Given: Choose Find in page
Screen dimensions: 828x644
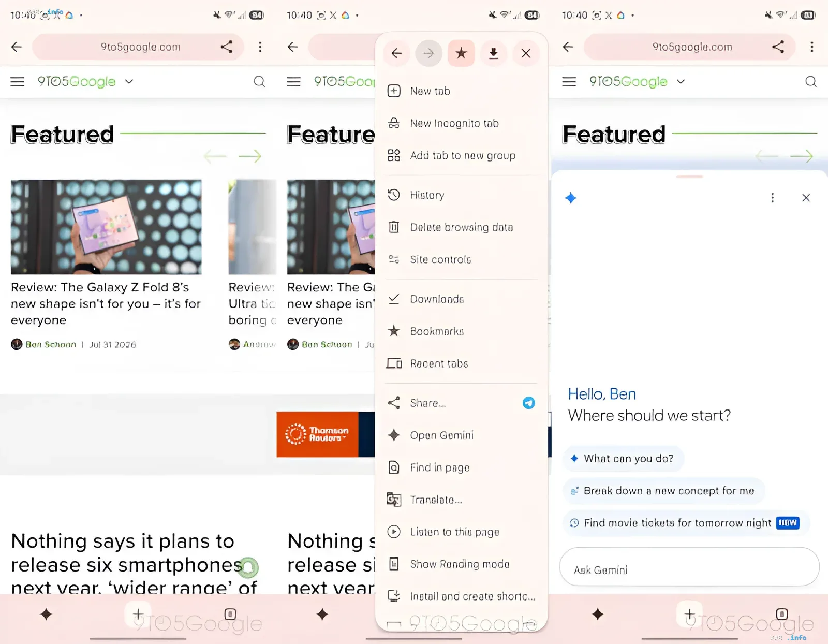Looking at the screenshot, I should point(461,467).
